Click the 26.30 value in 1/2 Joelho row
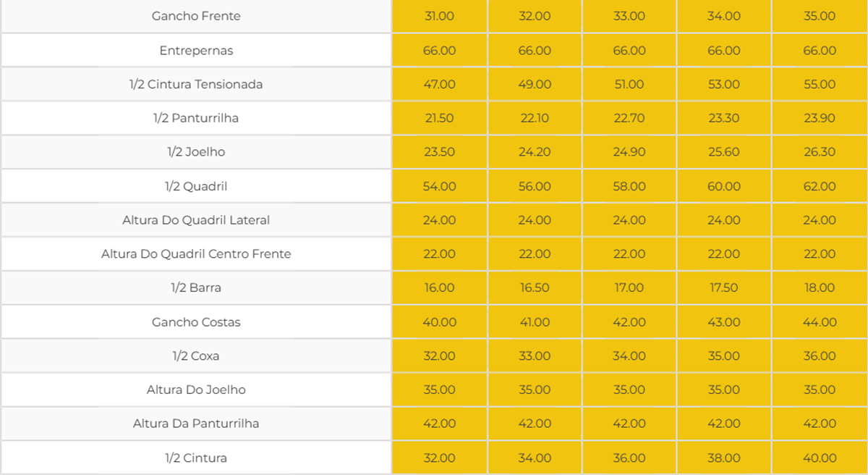Screen dimensions: 868x475 click(x=819, y=152)
